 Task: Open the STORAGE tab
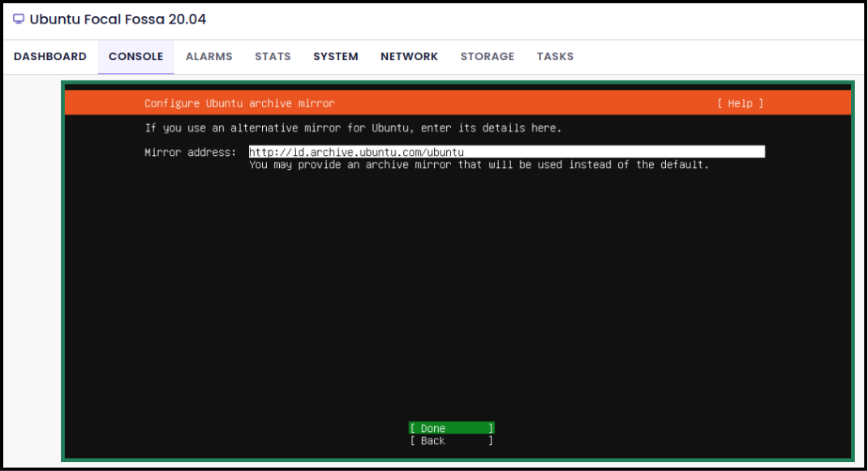[488, 57]
